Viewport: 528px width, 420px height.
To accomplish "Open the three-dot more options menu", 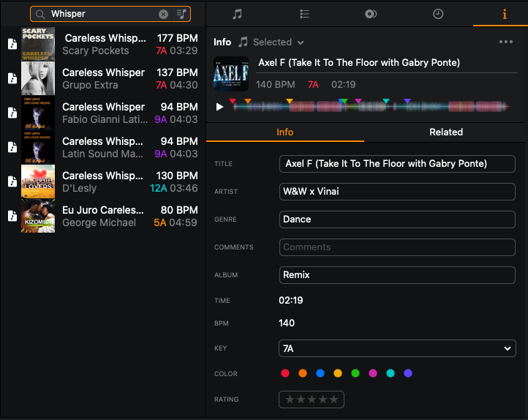I will (506, 42).
